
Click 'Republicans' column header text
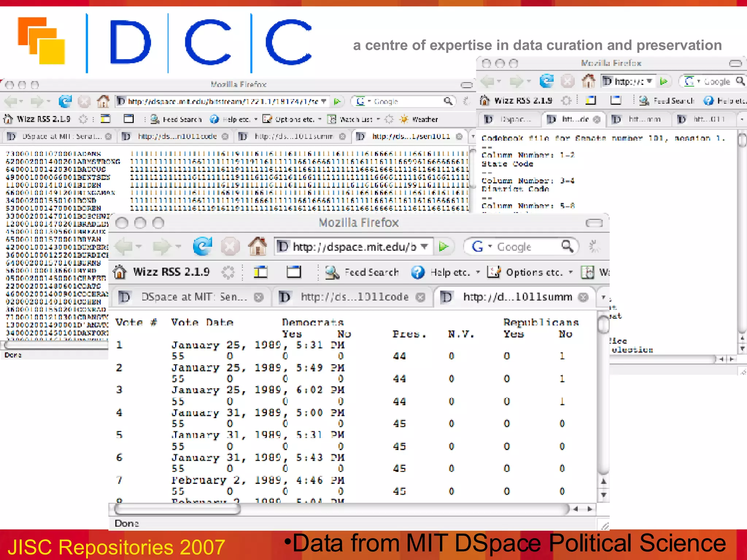pyautogui.click(x=541, y=322)
